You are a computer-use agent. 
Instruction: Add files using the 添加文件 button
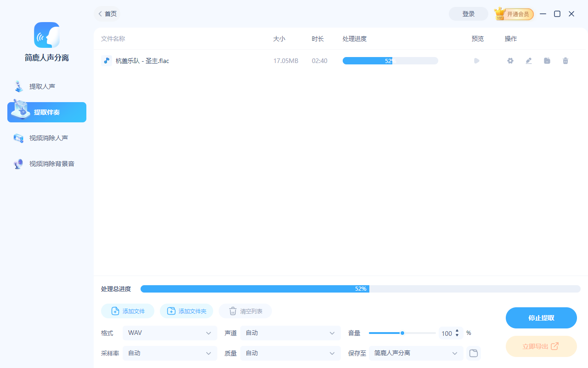tap(128, 311)
